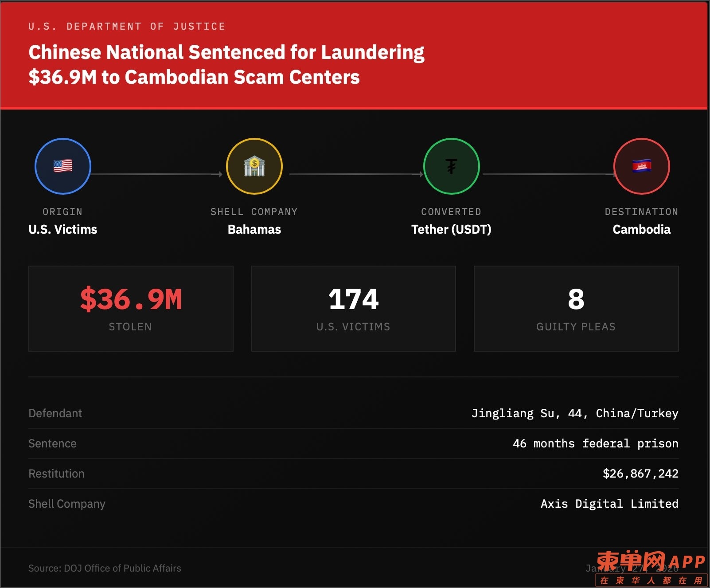The width and height of the screenshot is (710, 588).
Task: Select the 8 guilty pleas card
Action: (576, 309)
